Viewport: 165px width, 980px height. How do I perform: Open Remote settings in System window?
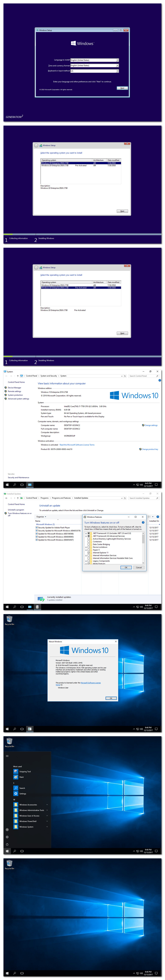tap(14, 391)
